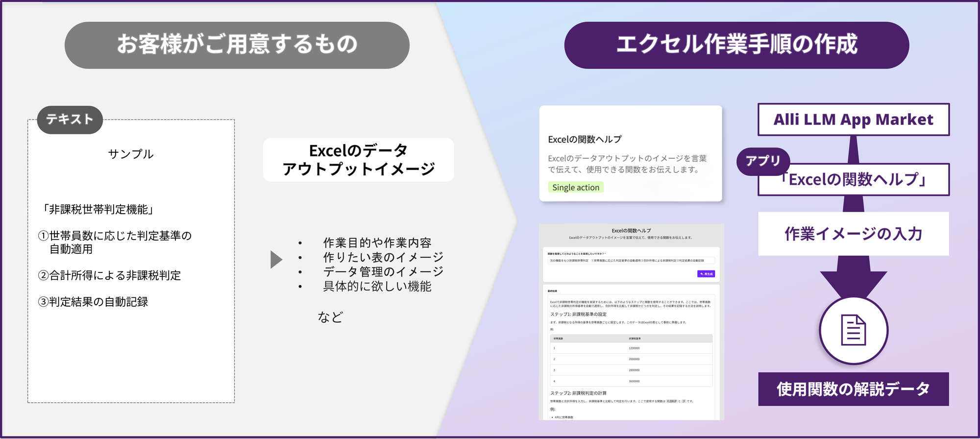
Task: Click the document icon inside the circle
Action: (854, 330)
